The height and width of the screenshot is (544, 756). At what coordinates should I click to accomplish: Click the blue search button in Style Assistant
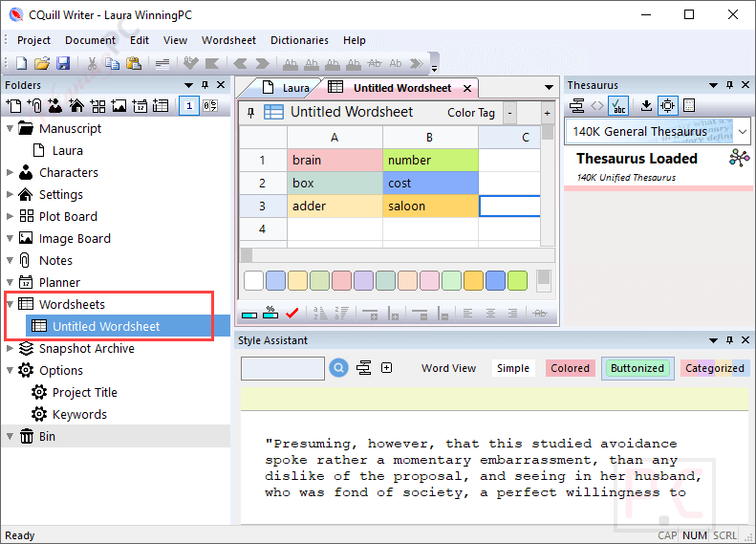pyautogui.click(x=339, y=368)
